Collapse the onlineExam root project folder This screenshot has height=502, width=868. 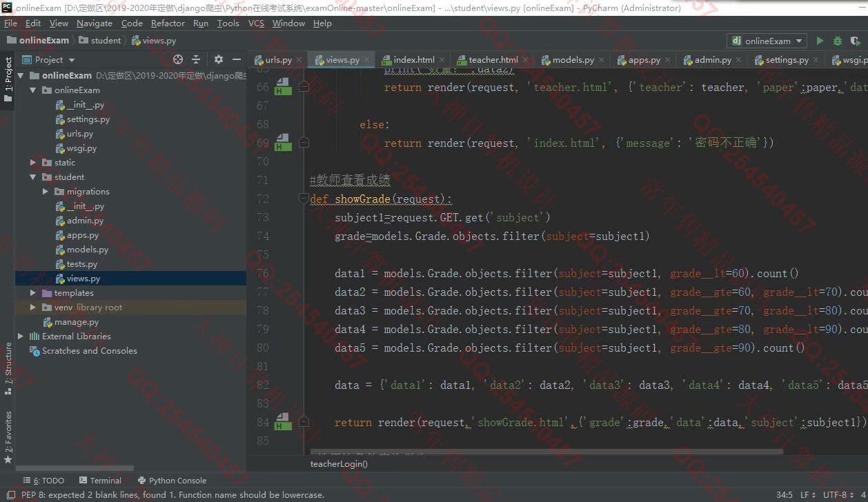(21, 76)
